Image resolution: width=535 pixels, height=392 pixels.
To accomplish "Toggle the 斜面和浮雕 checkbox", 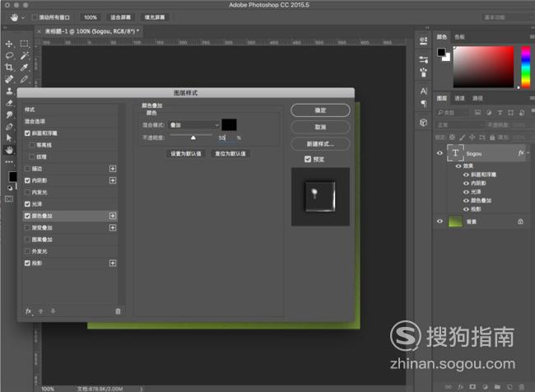I will click(x=27, y=133).
